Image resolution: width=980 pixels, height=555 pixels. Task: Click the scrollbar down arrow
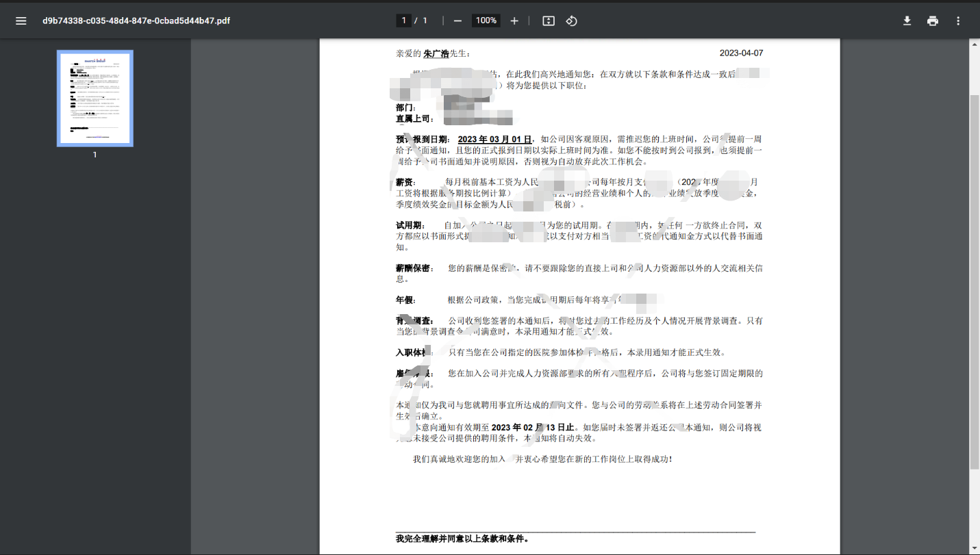point(975,549)
